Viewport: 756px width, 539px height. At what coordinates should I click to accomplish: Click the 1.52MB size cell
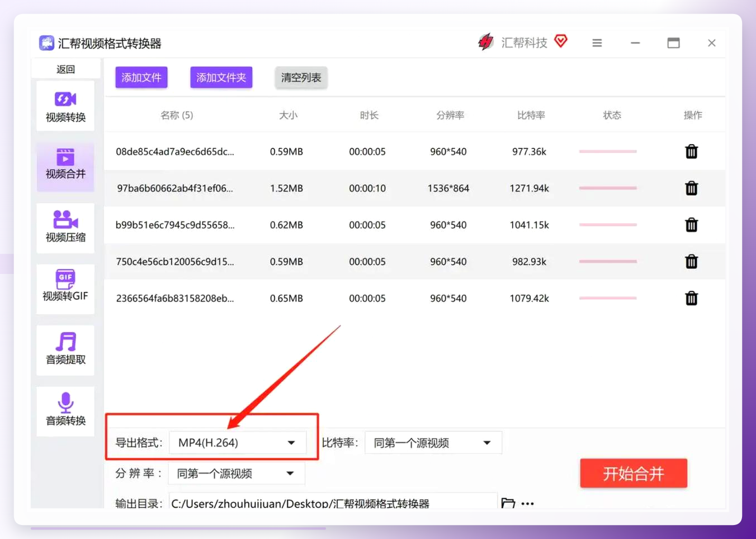coord(286,188)
